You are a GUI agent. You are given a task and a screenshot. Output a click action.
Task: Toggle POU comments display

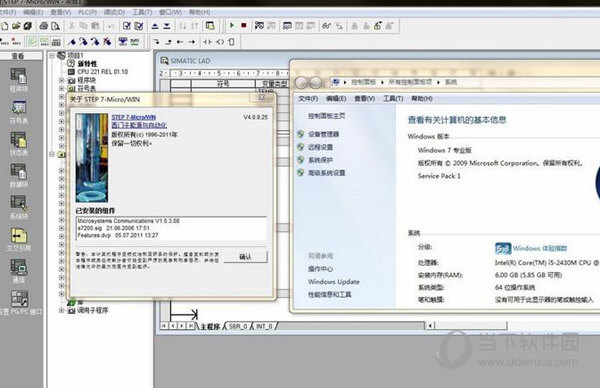coord(32,42)
